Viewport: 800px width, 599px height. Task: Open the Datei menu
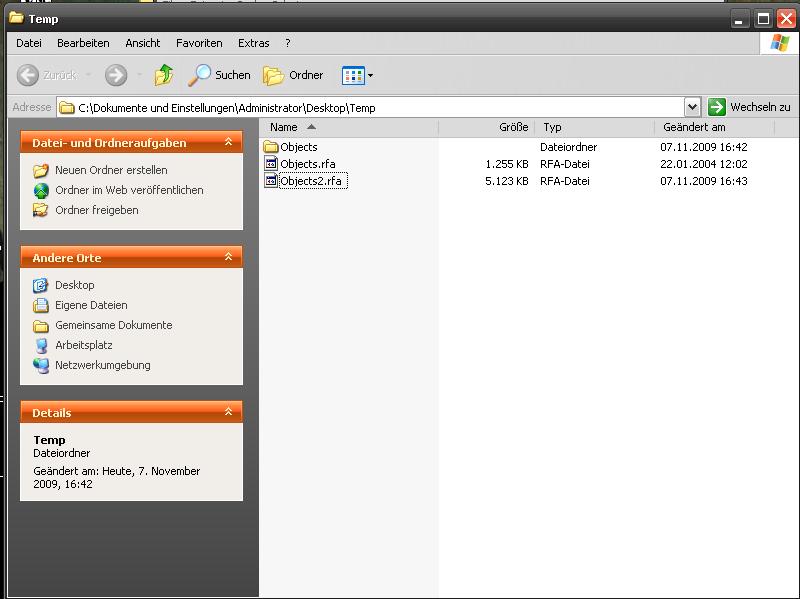click(x=29, y=43)
